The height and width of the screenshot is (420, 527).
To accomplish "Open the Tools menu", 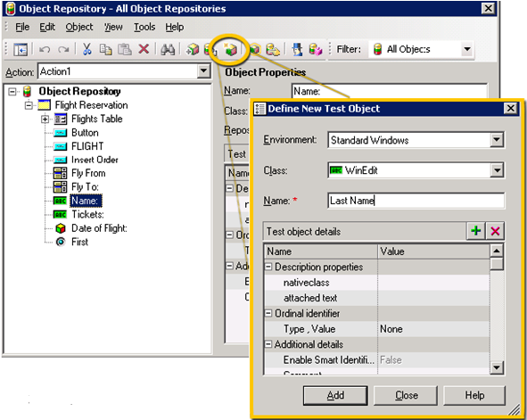I will (144, 27).
